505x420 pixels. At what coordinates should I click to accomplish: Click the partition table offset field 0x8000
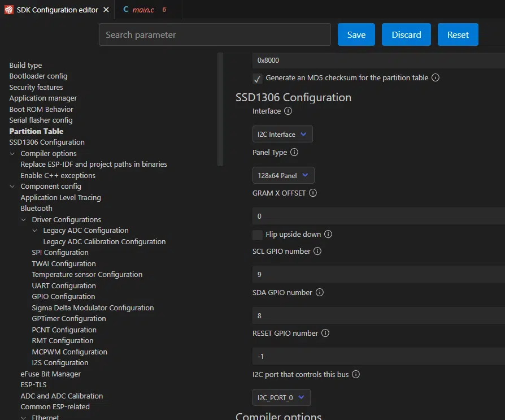tap(378, 60)
